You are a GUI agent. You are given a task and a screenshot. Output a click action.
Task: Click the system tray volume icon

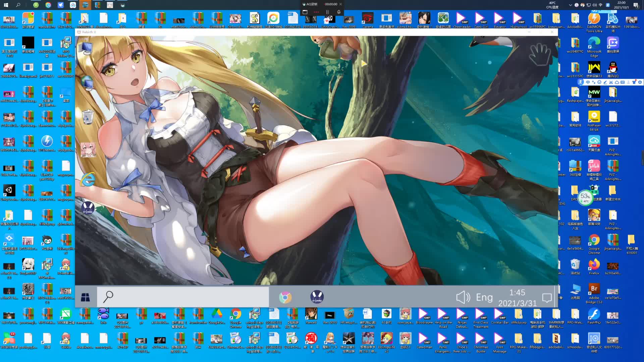(595, 5)
